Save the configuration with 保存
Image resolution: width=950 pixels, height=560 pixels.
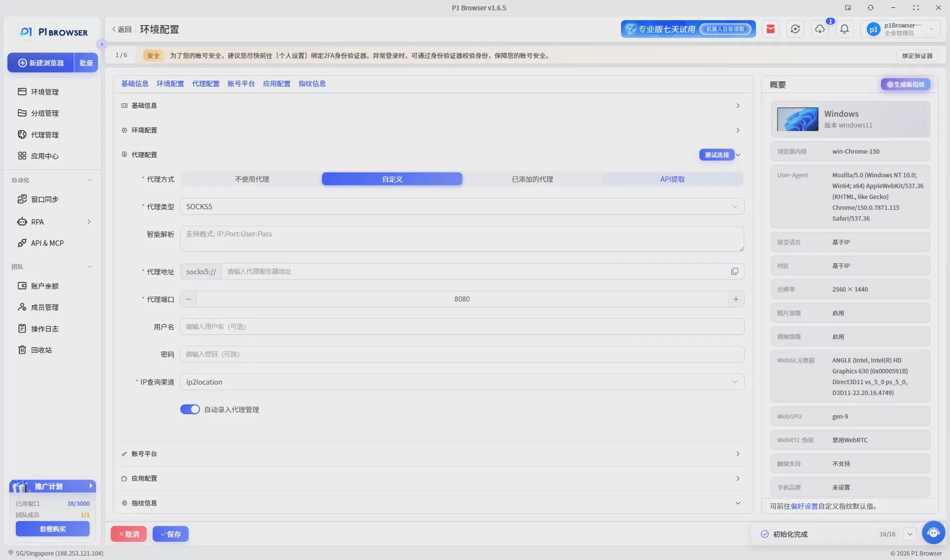point(171,534)
